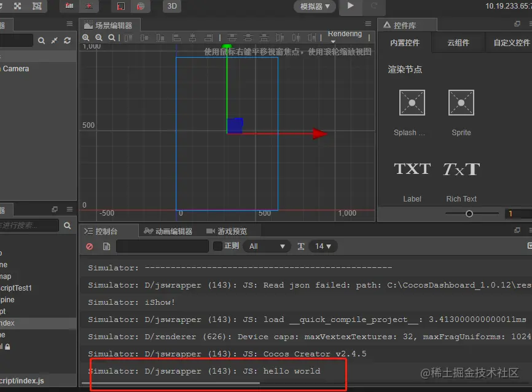Pop out the assets panel
This screenshot has height=392, width=532.
tap(55, 209)
